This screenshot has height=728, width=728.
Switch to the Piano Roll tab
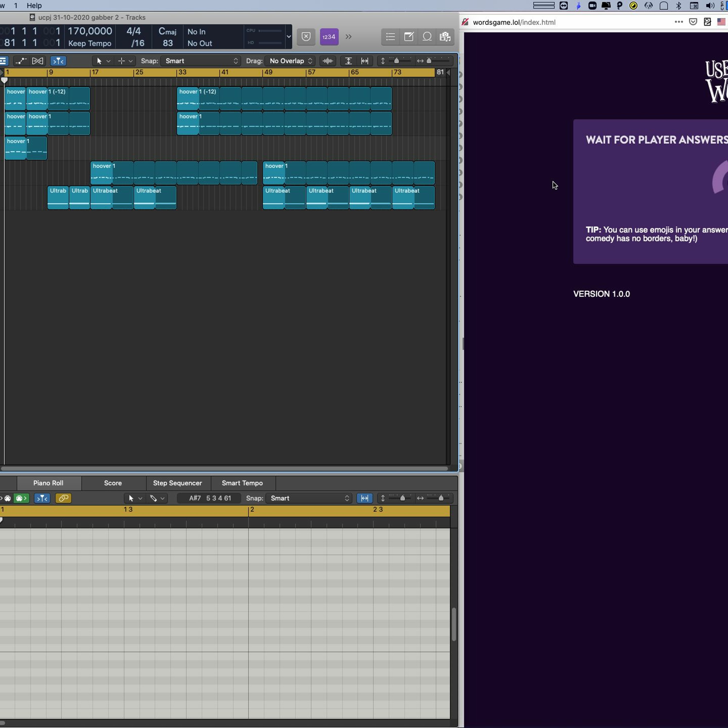point(48,483)
